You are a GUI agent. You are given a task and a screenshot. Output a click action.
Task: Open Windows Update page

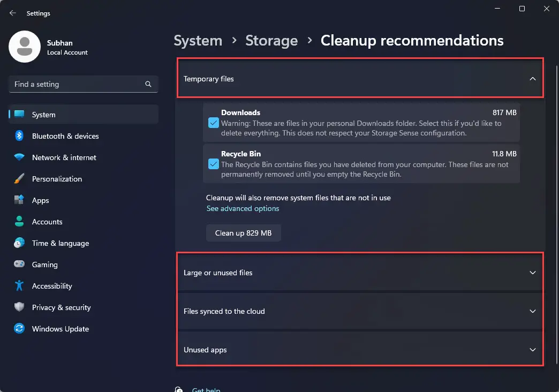coord(84,328)
